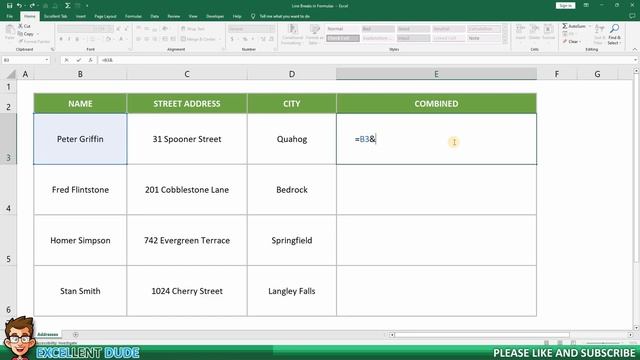Expand the formula bar
This screenshot has width=640, height=360.
click(x=636, y=60)
